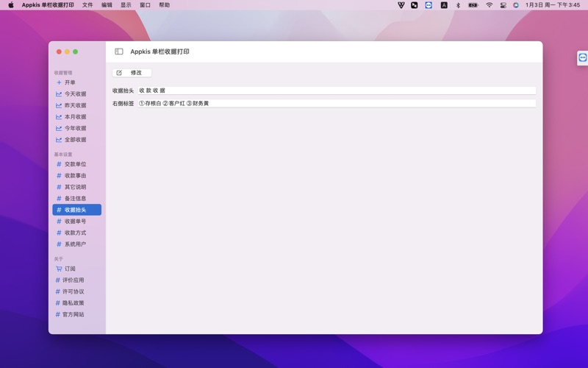The width and height of the screenshot is (588, 368).
Task: Click hash icon next to 备注信息
Action: 59,198
